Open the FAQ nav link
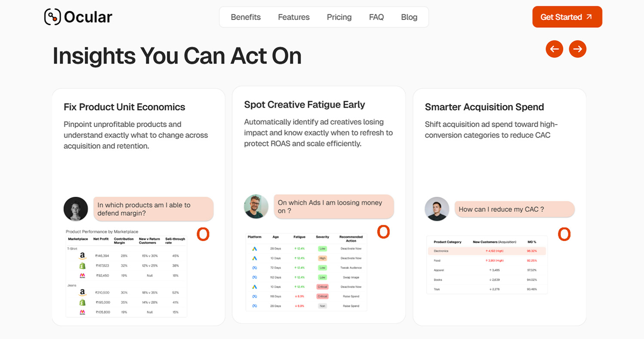Viewport: 644px width, 339px height. pyautogui.click(x=376, y=17)
